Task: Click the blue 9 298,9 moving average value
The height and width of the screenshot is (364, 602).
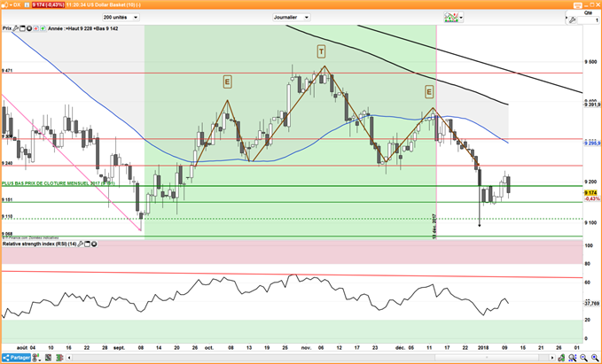Action: [x=591, y=143]
